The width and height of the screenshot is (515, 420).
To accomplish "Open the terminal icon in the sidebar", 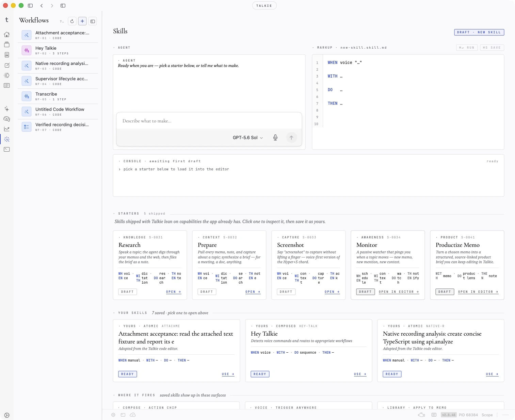I will [x=6, y=149].
